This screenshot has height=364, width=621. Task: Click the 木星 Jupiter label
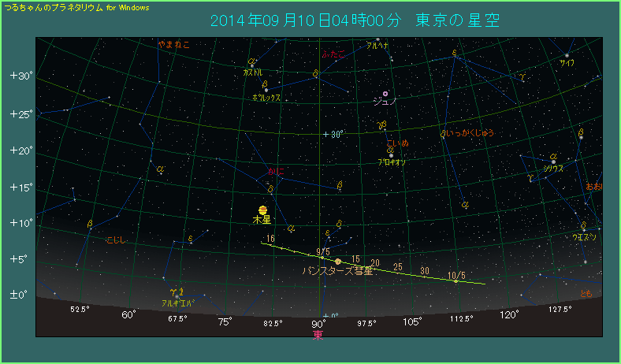coord(262,221)
